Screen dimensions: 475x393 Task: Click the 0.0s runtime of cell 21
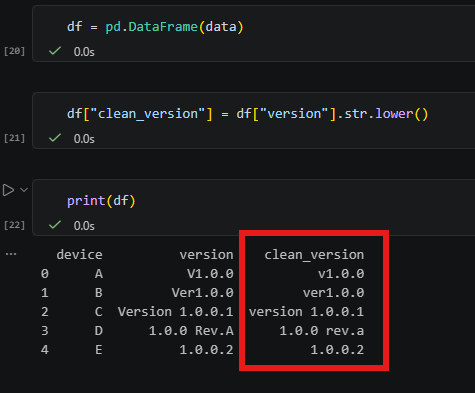click(84, 139)
